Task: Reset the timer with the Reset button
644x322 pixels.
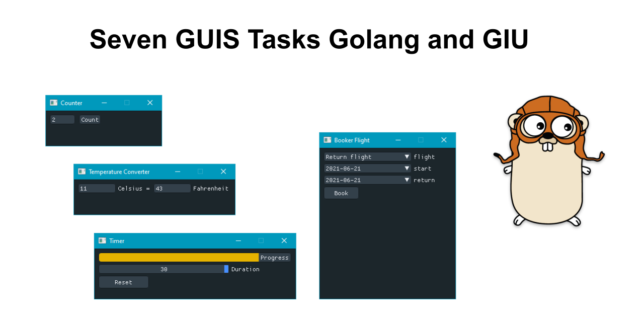Action: pos(123,282)
